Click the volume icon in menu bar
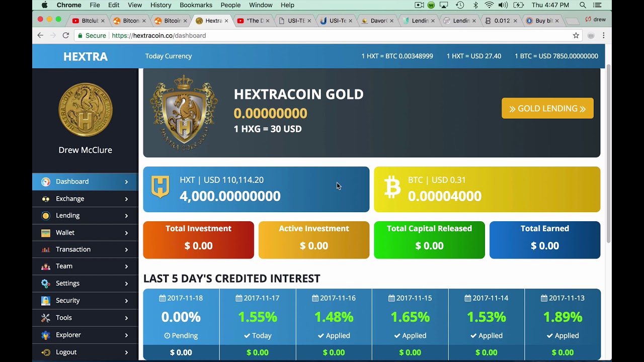 pyautogui.click(x=503, y=5)
